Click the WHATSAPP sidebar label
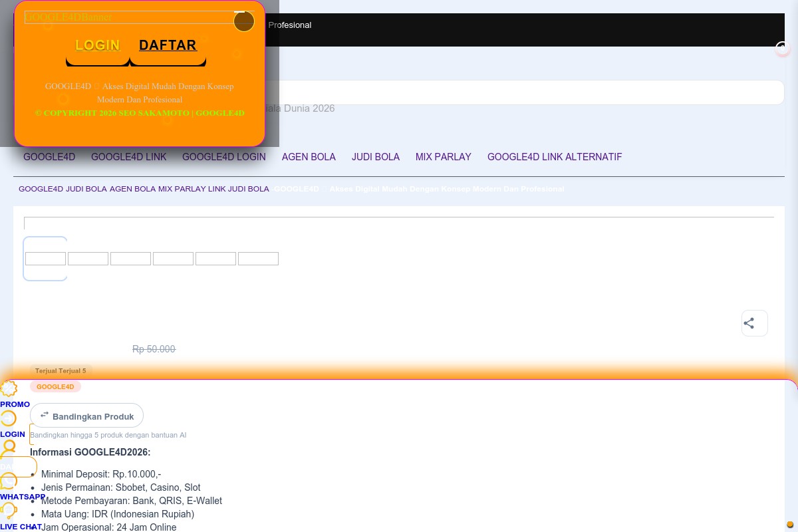Image resolution: width=798 pixels, height=532 pixels. click(23, 497)
